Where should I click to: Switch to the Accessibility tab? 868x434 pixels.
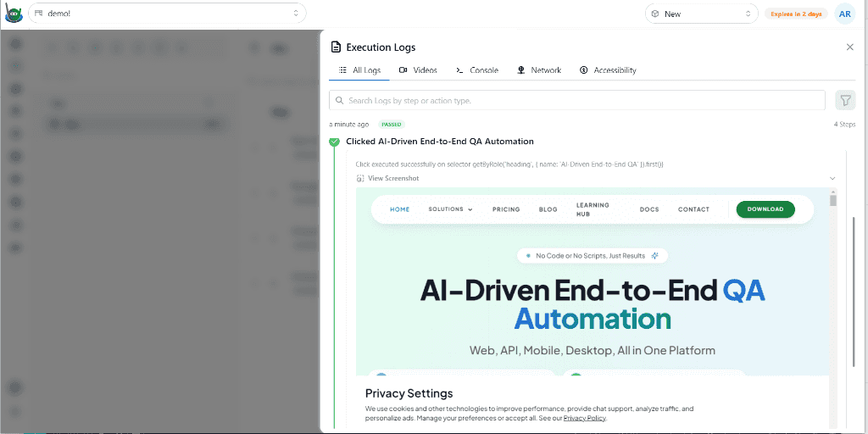point(608,70)
